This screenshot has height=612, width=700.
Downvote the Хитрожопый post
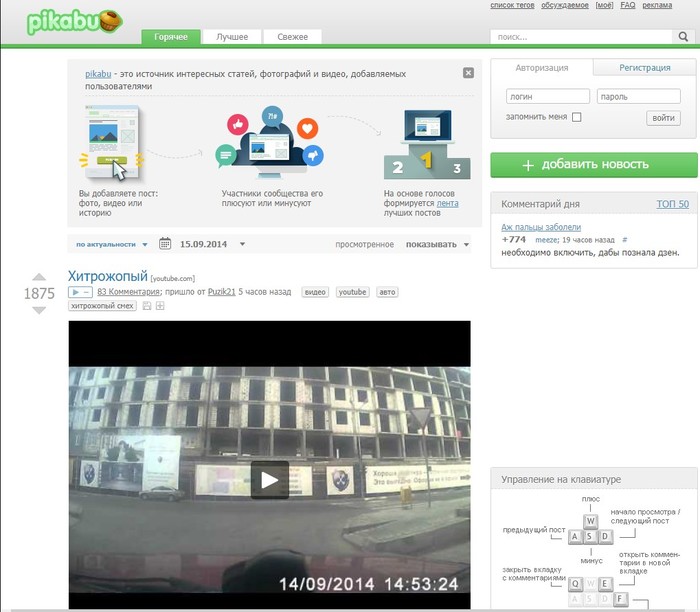(39, 310)
